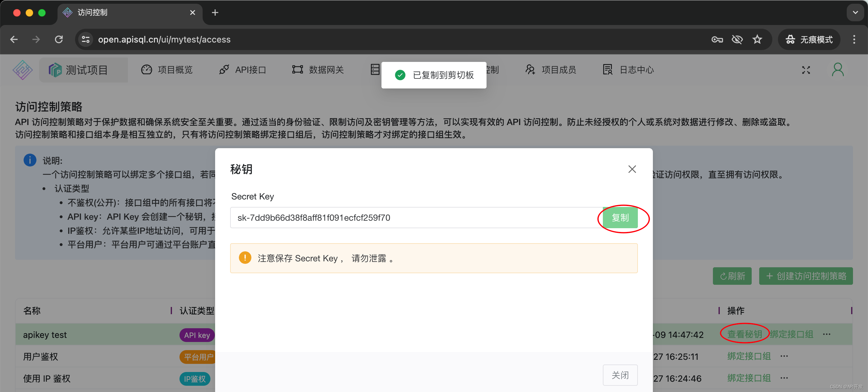Viewport: 868px width, 392px height.
Task: Open the browser tab list chevron
Action: click(855, 13)
